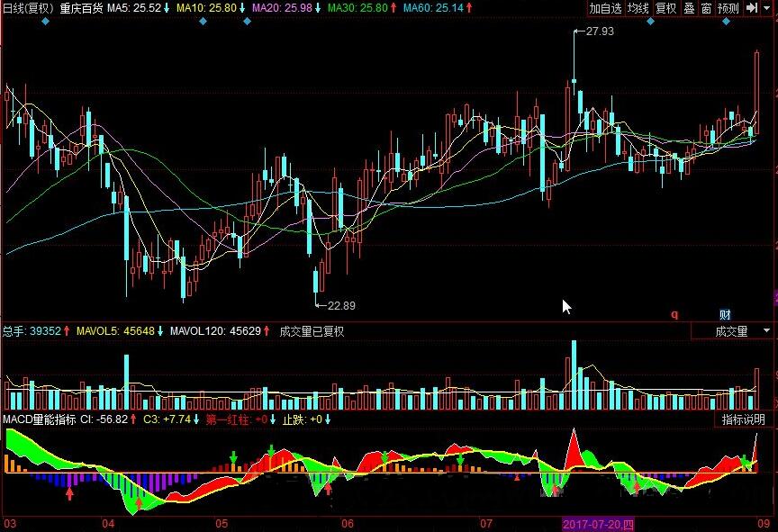
Task: Open the dropdown arrow at toolbar's far right
Action: pyautogui.click(x=768, y=8)
